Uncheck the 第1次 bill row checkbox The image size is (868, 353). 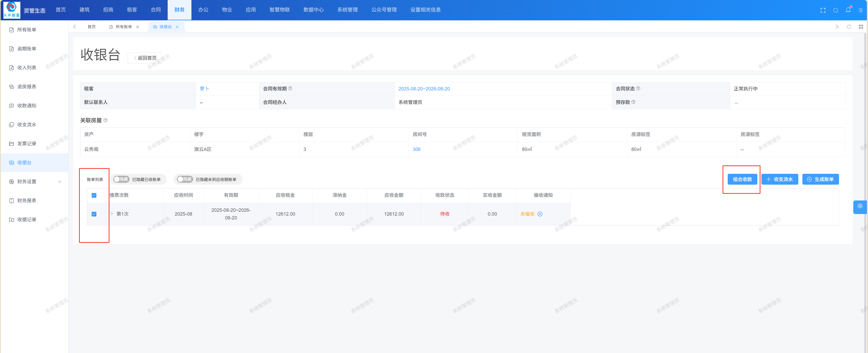[x=94, y=214]
